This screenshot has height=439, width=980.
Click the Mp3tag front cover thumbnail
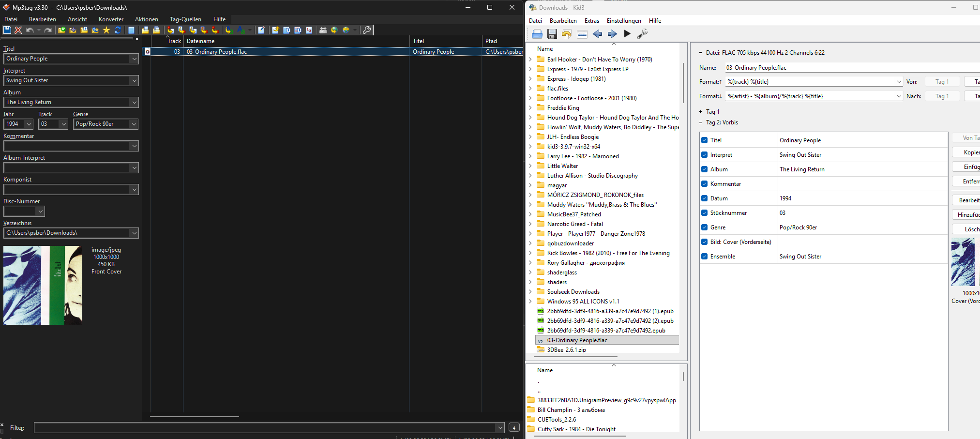(x=43, y=285)
